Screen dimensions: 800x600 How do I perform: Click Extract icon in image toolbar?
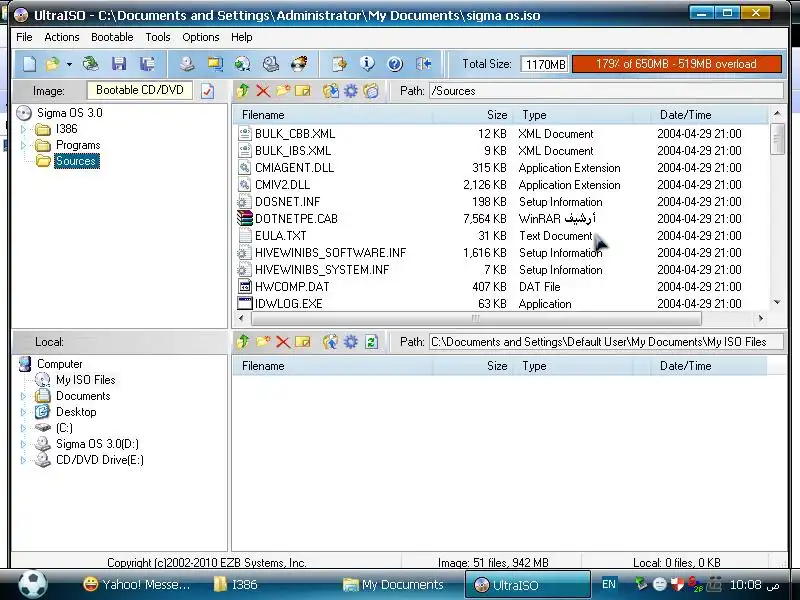coord(331,91)
